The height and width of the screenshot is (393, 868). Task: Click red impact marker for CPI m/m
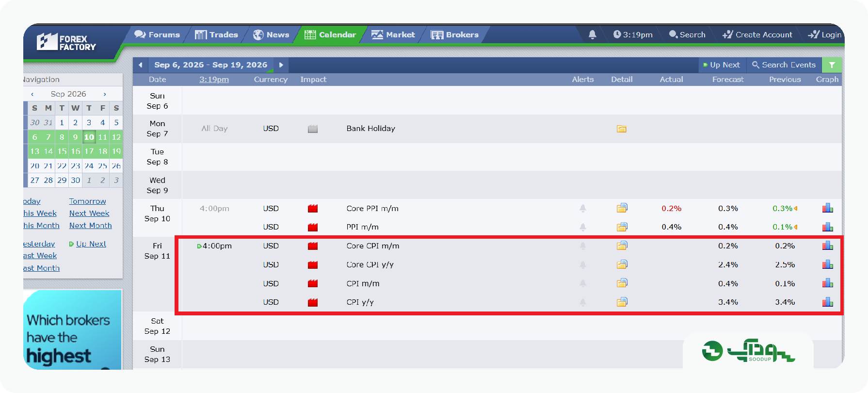(x=313, y=283)
